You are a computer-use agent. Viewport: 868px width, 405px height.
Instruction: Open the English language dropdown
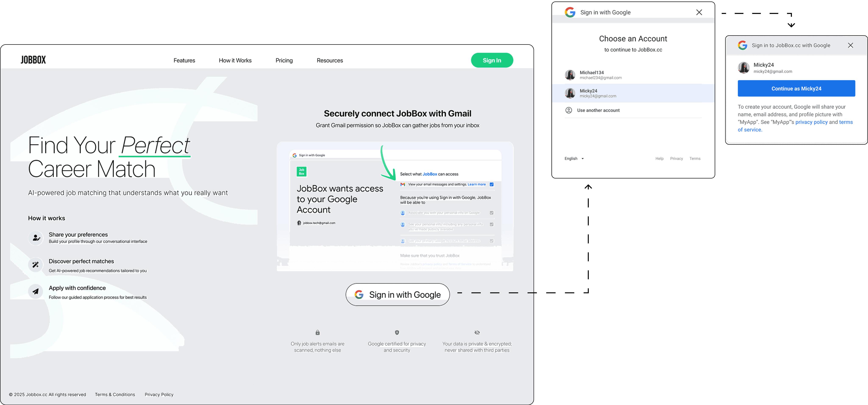[x=574, y=159]
